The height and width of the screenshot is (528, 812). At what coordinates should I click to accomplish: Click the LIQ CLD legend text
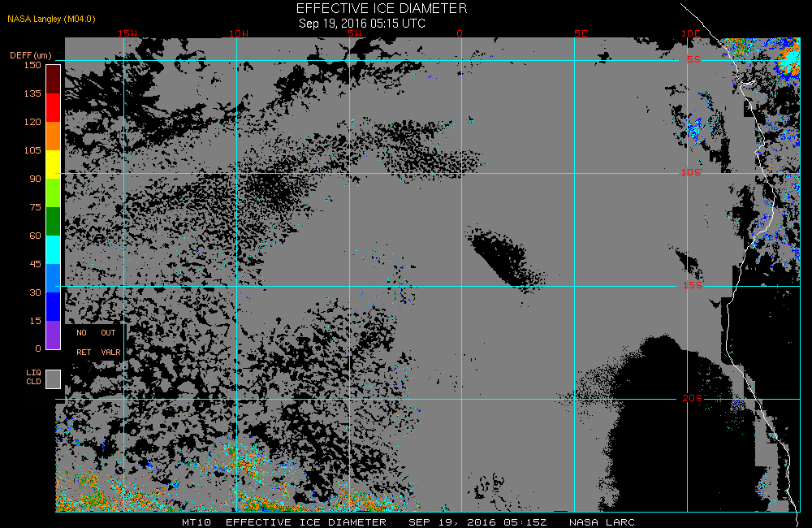pos(33,377)
